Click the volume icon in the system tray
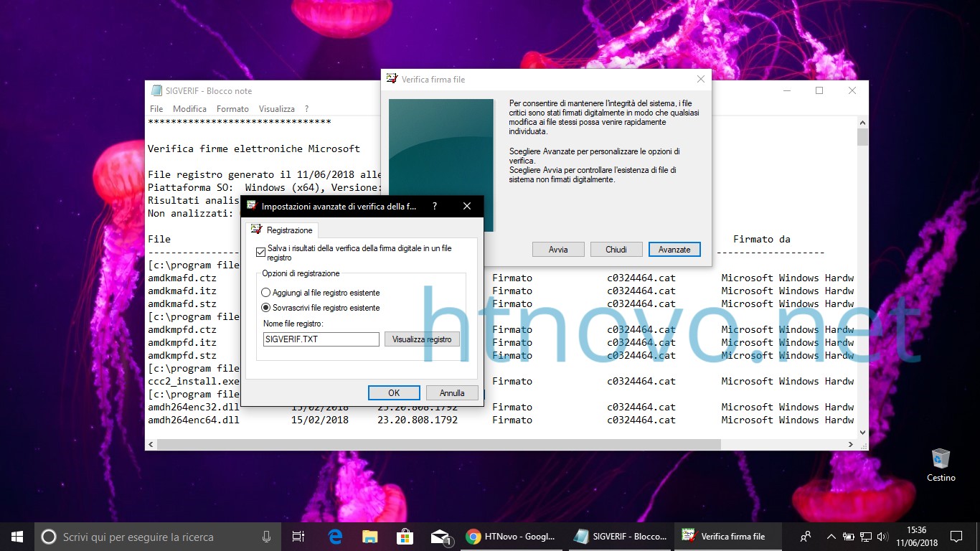980x551 pixels. coord(882,536)
